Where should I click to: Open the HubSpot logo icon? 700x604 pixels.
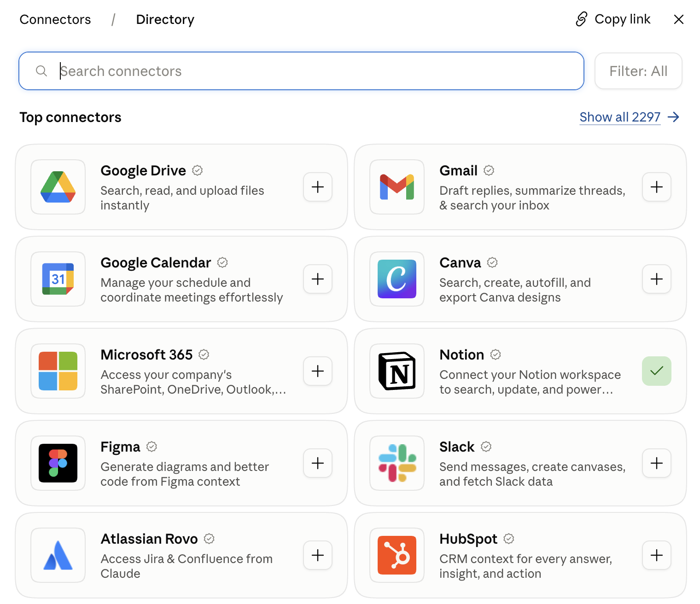pos(397,555)
